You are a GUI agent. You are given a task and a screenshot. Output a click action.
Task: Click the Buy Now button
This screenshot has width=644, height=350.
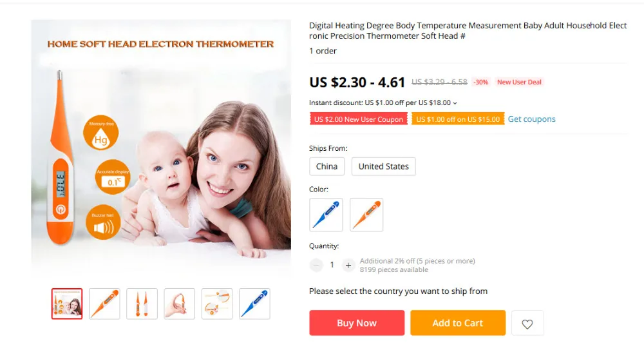[x=357, y=323]
